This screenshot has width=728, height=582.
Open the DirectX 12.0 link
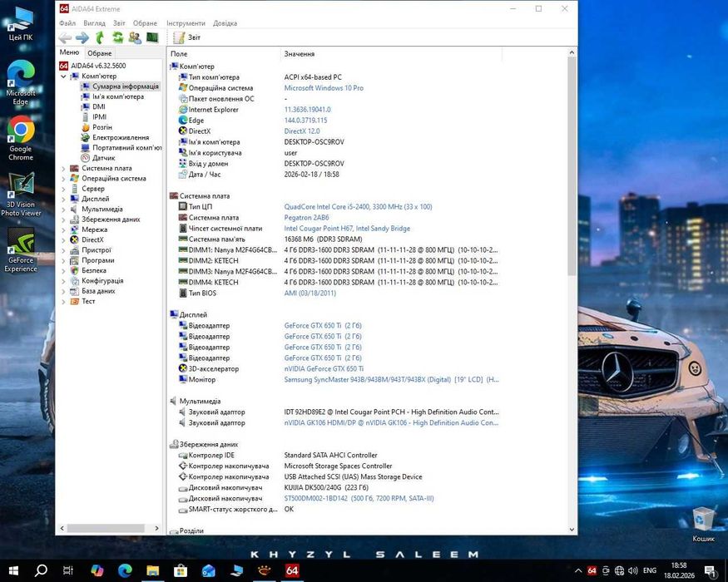[302, 131]
